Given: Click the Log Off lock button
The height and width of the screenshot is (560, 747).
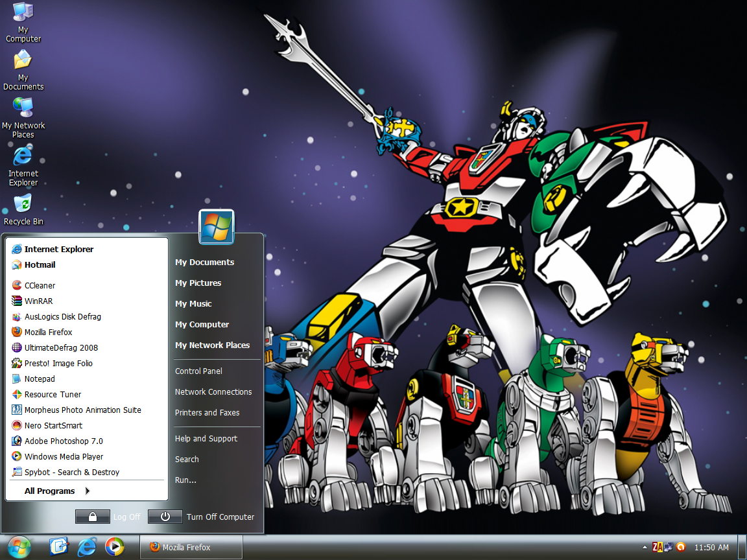Looking at the screenshot, I should coord(93,517).
